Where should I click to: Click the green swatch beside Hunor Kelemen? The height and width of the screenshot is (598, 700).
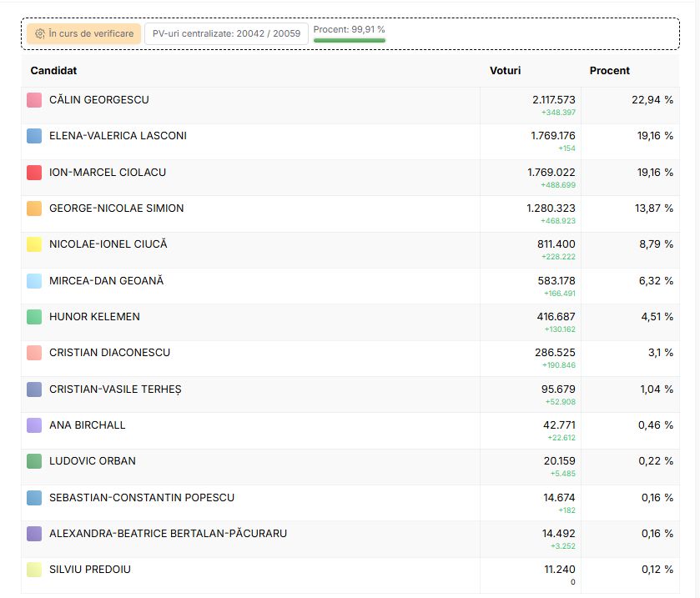34,317
